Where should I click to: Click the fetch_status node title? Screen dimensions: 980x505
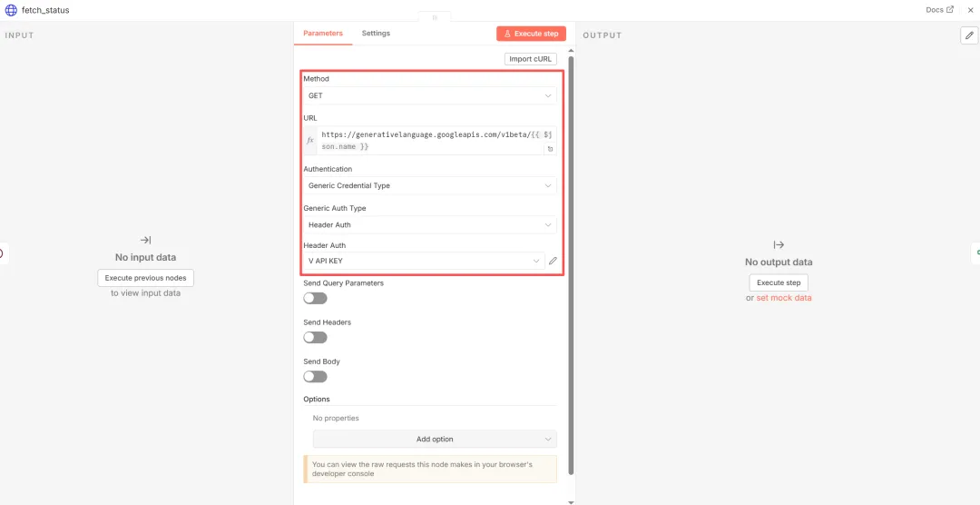[45, 11]
